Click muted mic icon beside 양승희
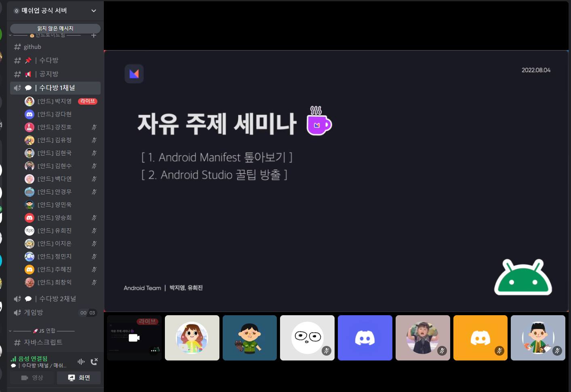The width and height of the screenshot is (571, 392). (94, 218)
